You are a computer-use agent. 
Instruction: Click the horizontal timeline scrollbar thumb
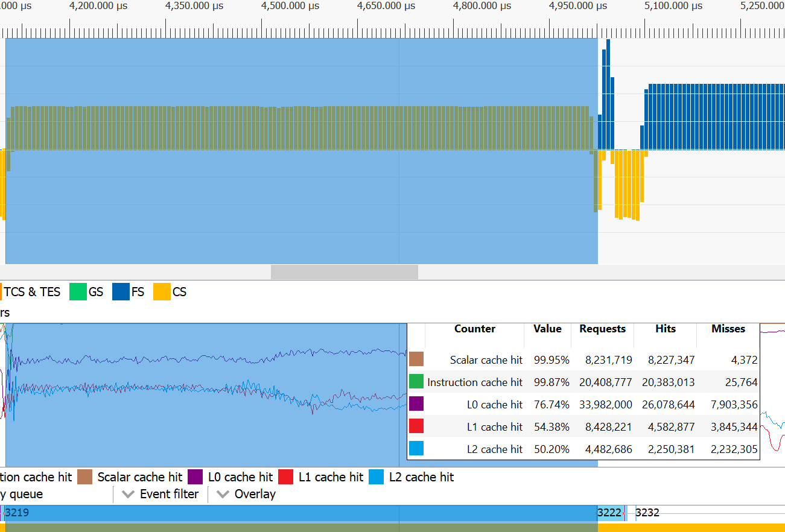344,272
